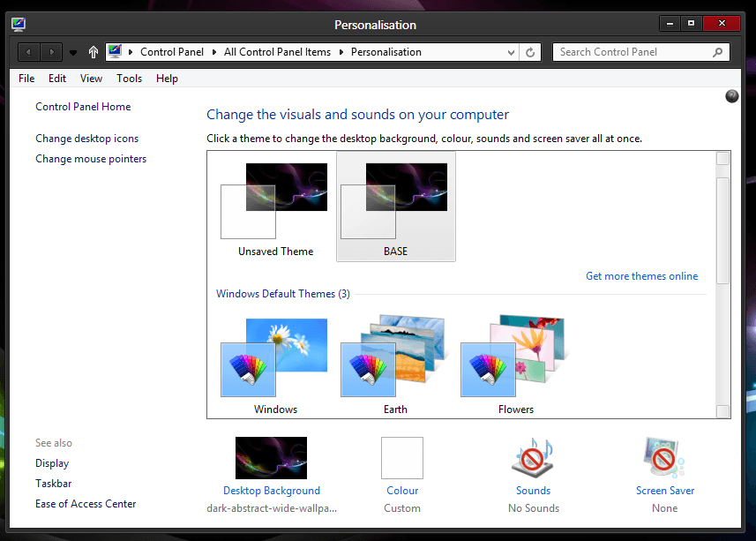Click the refresh button in address bar
The image size is (756, 541).
click(530, 52)
